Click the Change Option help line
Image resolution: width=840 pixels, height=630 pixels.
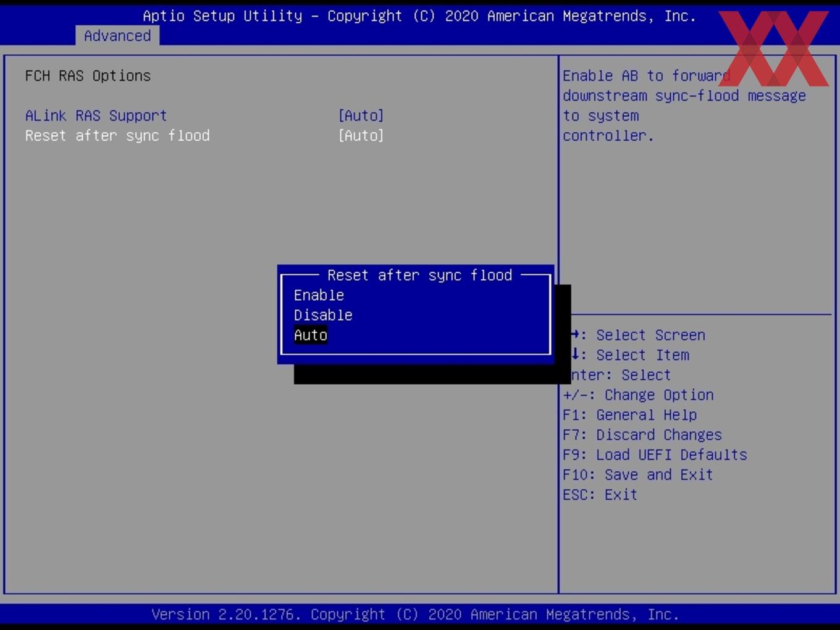638,395
